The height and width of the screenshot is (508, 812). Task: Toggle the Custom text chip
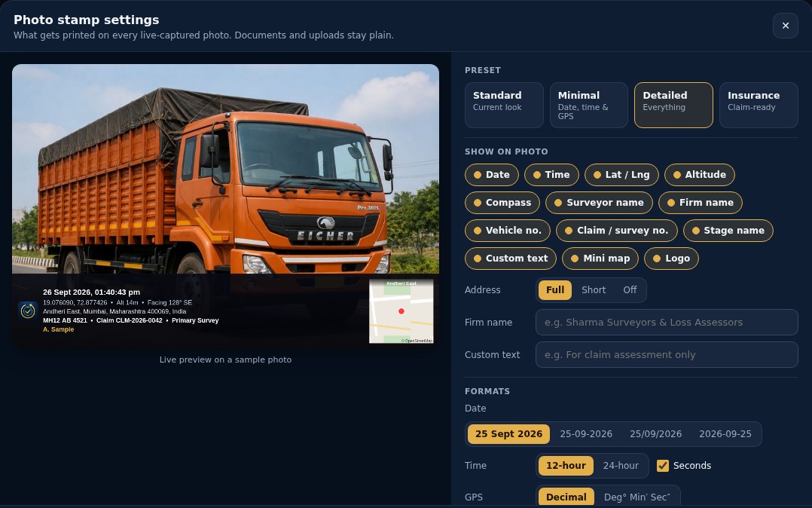[511, 259]
